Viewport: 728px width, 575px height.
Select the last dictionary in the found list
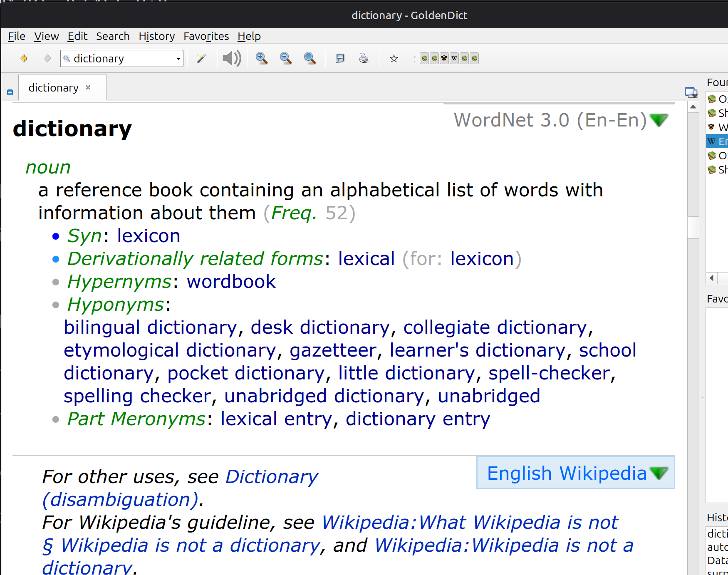(717, 170)
